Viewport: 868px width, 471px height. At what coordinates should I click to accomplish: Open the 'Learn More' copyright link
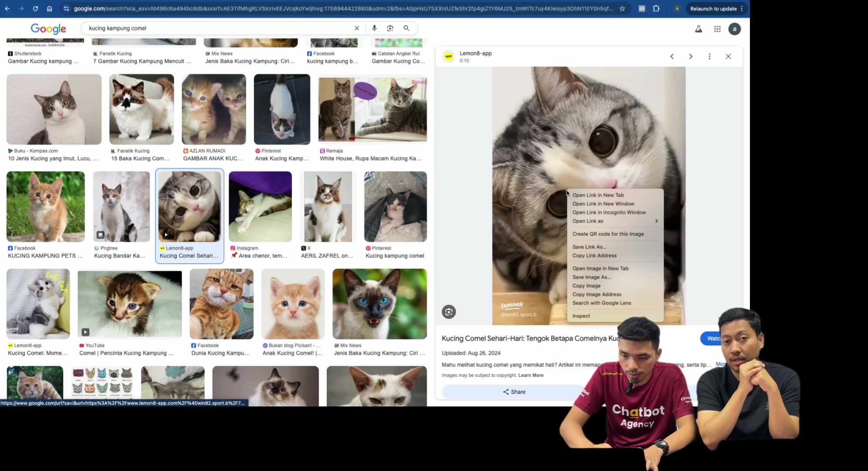[531, 375]
